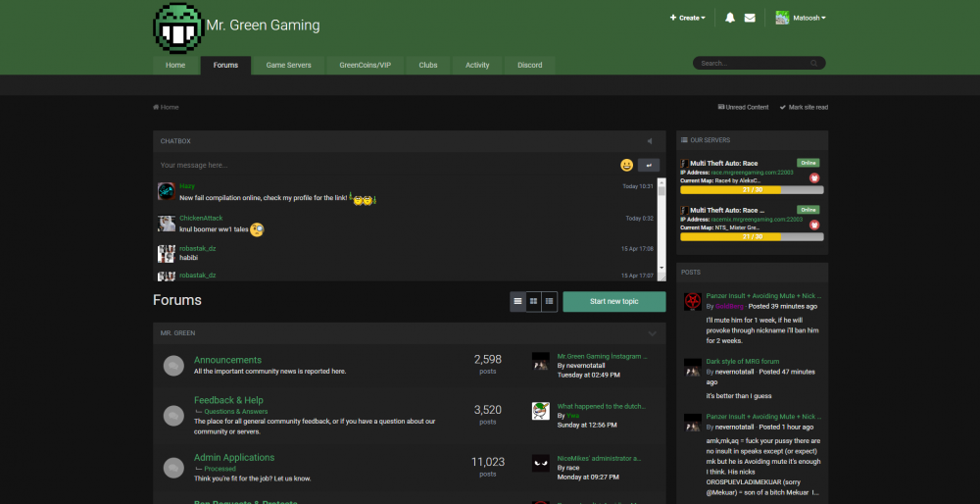Click the Admin Applications forum bubble icon
Screen dimensions: 980x504
coord(173,467)
